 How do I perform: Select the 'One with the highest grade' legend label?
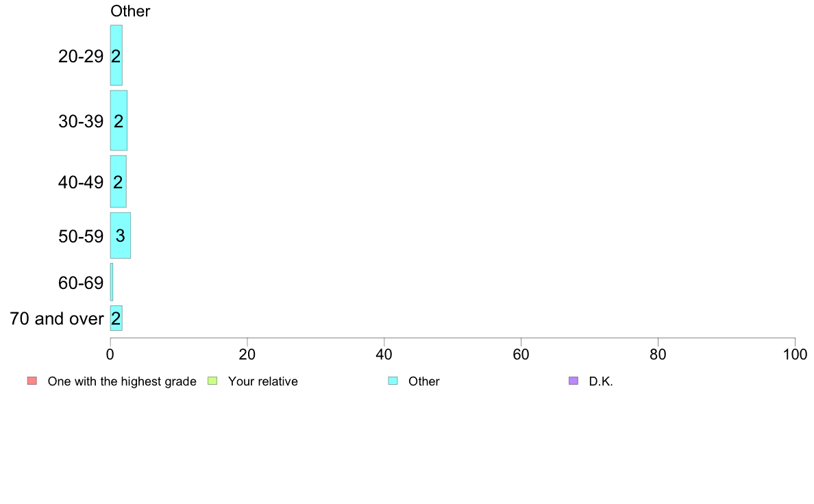(x=122, y=381)
